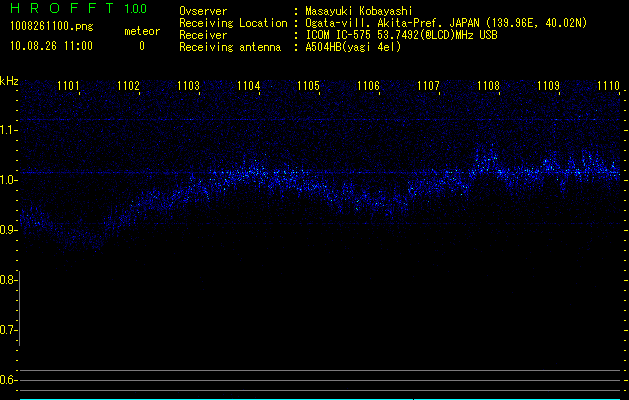Click the 1104 time marker
629x400 pixels.
(x=248, y=86)
